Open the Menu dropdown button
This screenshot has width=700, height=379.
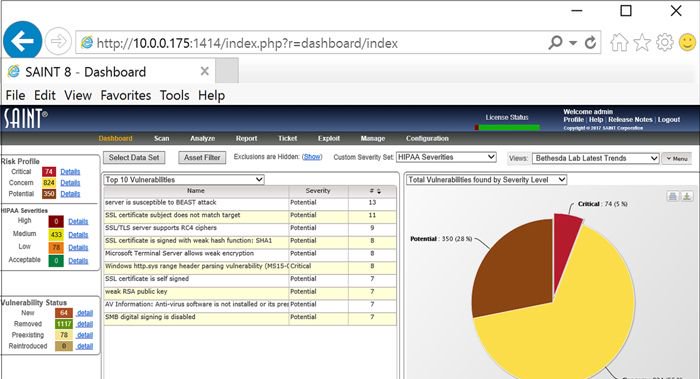point(676,158)
